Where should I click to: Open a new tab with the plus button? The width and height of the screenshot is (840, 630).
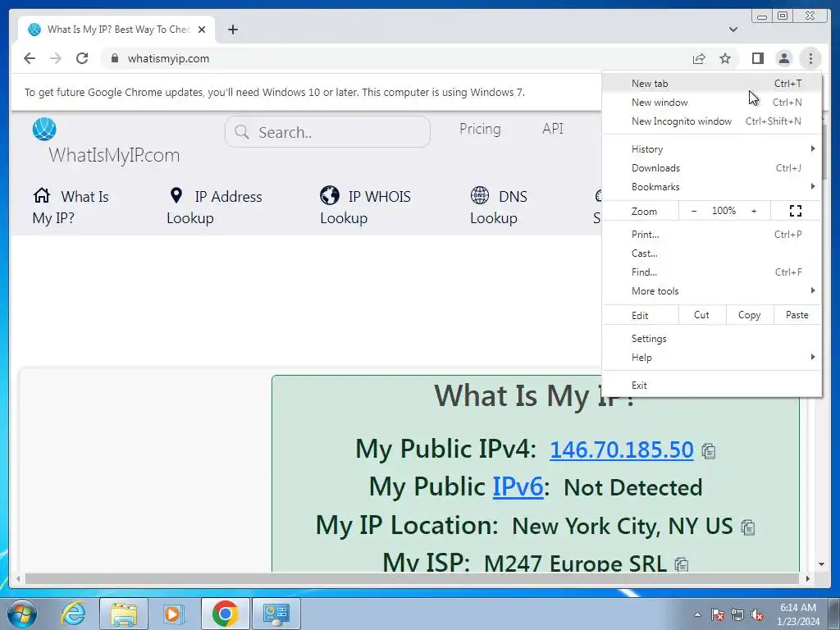[x=232, y=30]
